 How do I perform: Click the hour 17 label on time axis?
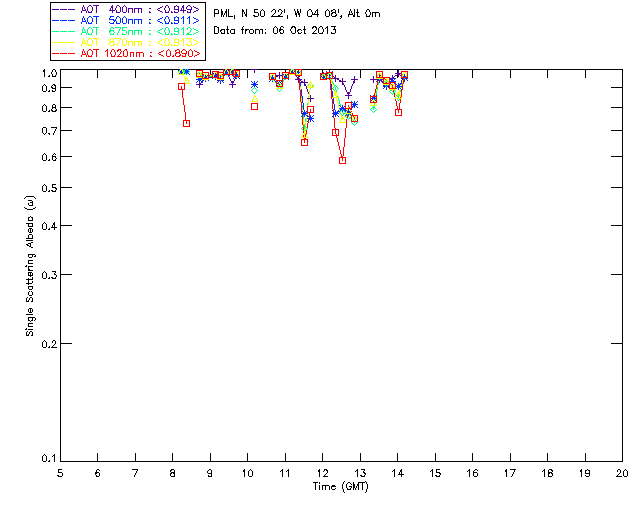[510, 473]
